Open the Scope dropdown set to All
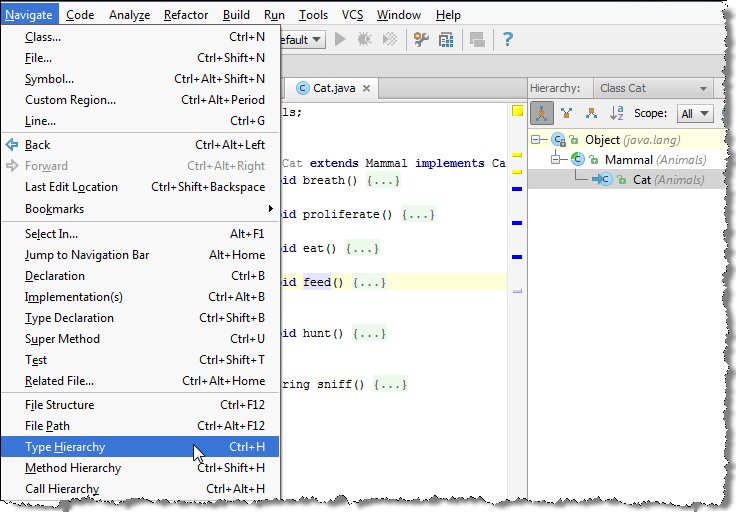 [694, 114]
